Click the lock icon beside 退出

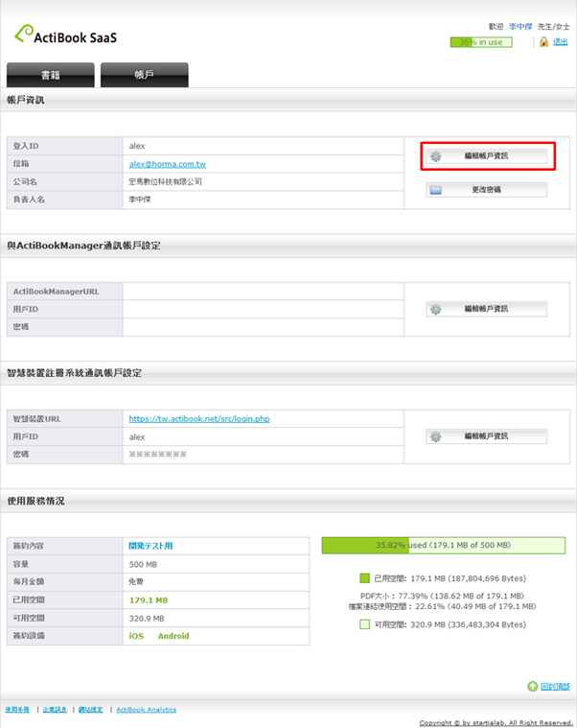(543, 42)
